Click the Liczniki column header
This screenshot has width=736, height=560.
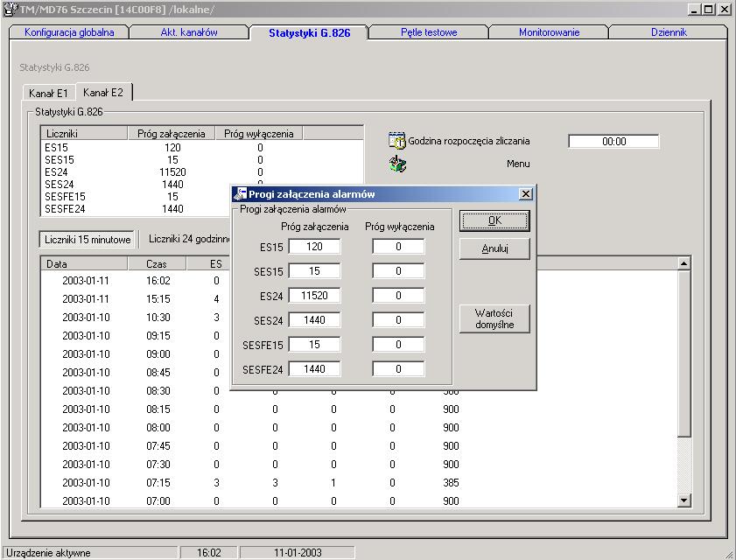tap(85, 133)
